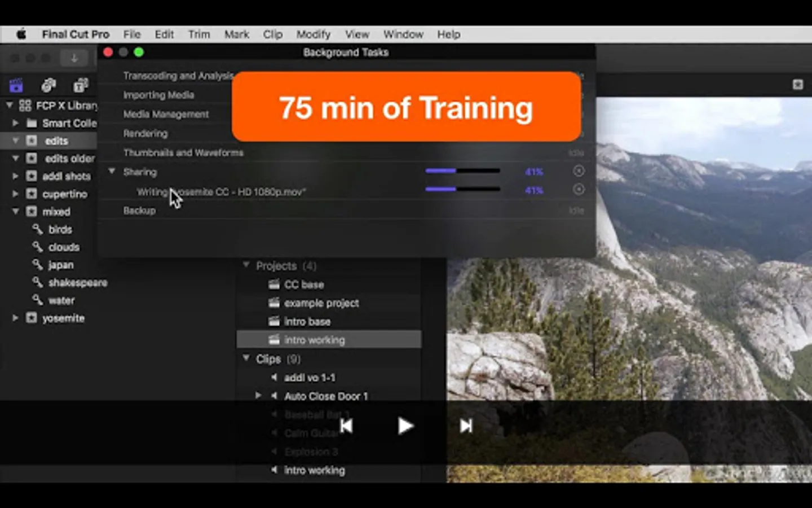
Task: Select the edits event star icon
Action: point(32,141)
